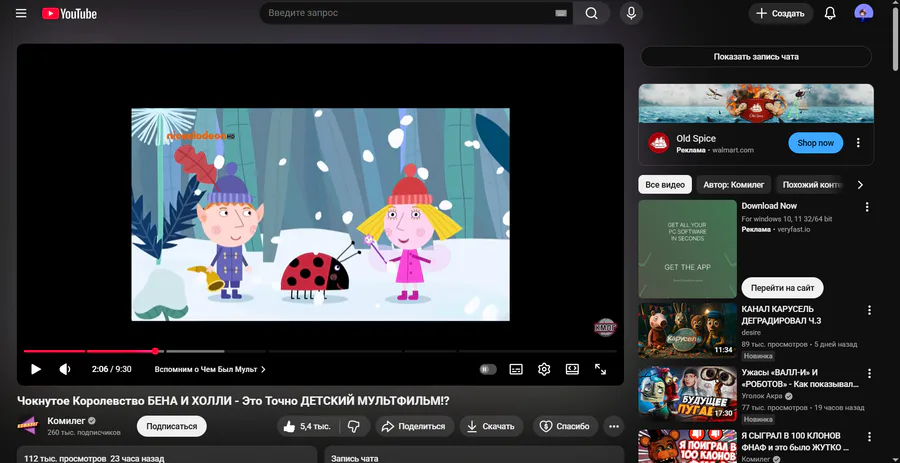Click the Создать create button
The image size is (900, 463).
pos(781,13)
